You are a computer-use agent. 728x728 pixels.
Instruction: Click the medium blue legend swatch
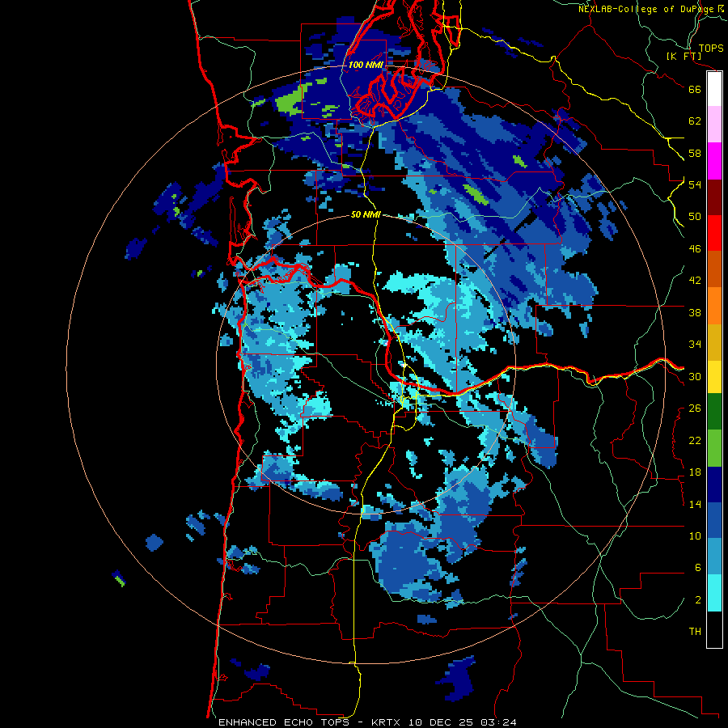(714, 520)
